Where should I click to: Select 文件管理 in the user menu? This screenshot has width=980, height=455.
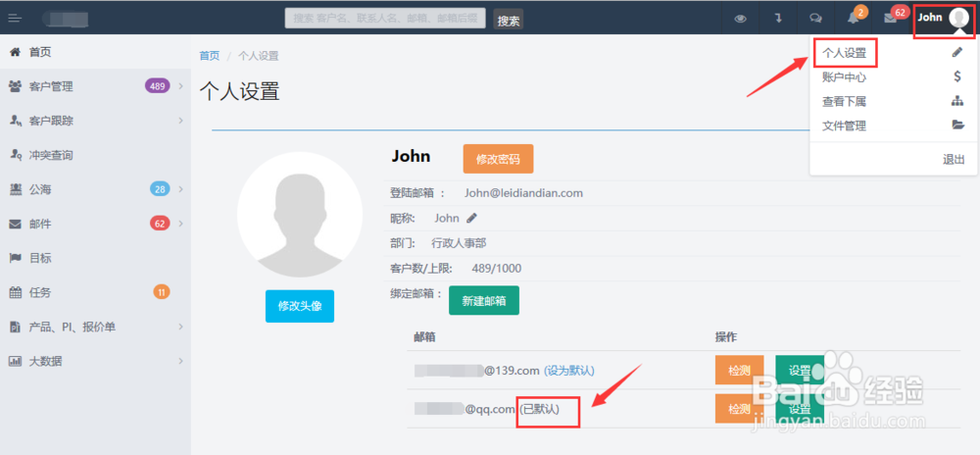click(x=844, y=126)
